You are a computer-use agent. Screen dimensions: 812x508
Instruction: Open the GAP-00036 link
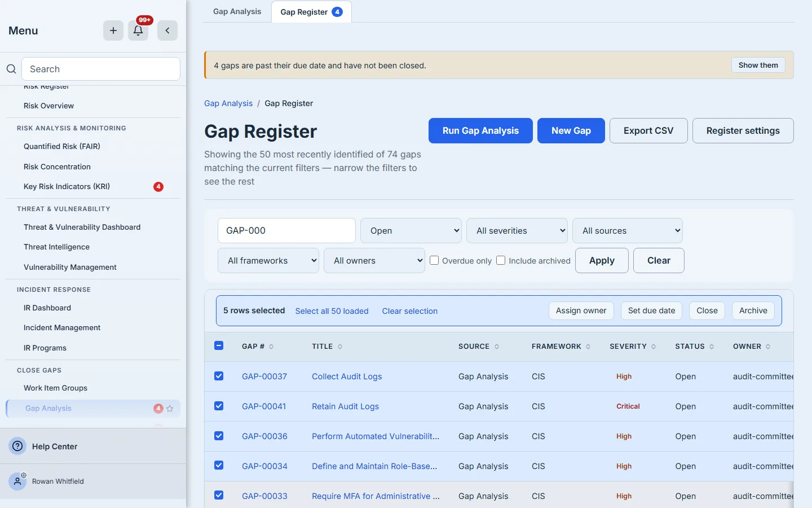[264, 436]
